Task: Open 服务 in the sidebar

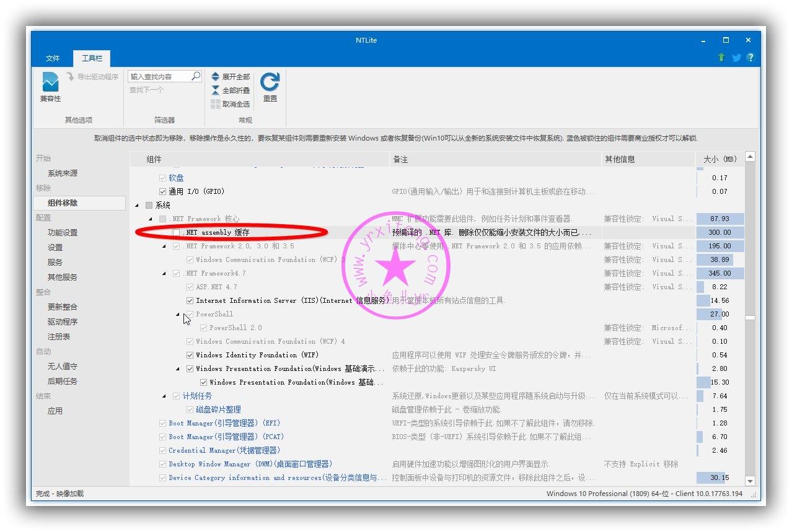Action: (x=55, y=263)
